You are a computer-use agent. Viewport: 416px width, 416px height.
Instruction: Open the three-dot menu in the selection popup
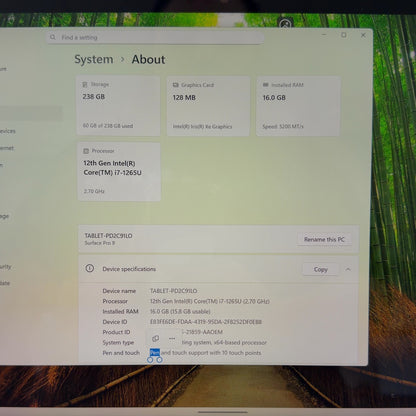click(x=172, y=338)
